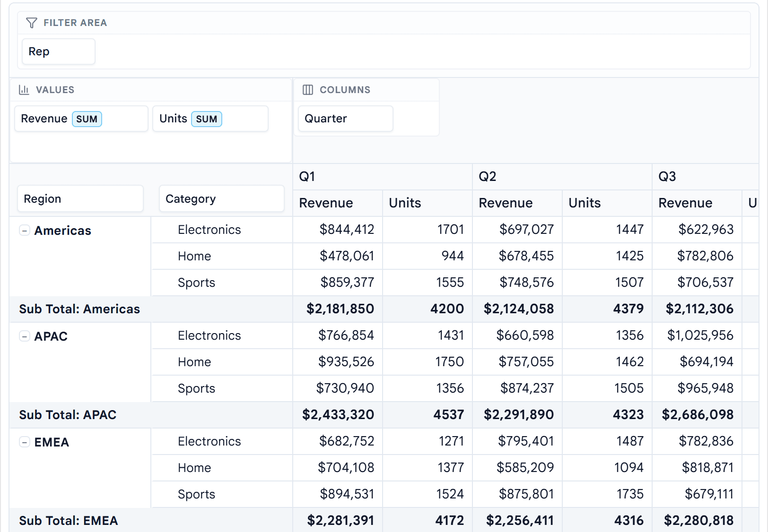Click the Columns panel icon
Viewport: 768px width, 532px height.
coord(308,90)
